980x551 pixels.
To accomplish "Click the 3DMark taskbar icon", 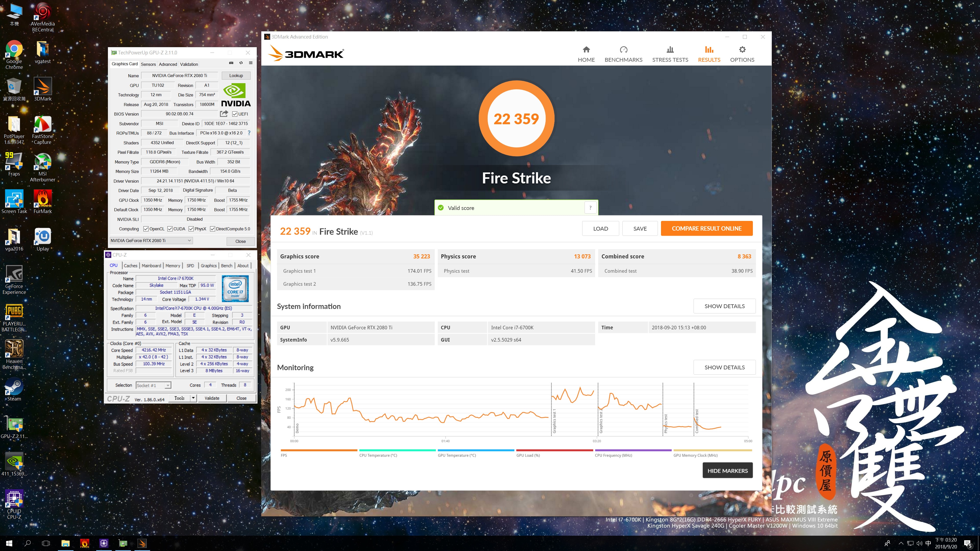I will point(142,543).
